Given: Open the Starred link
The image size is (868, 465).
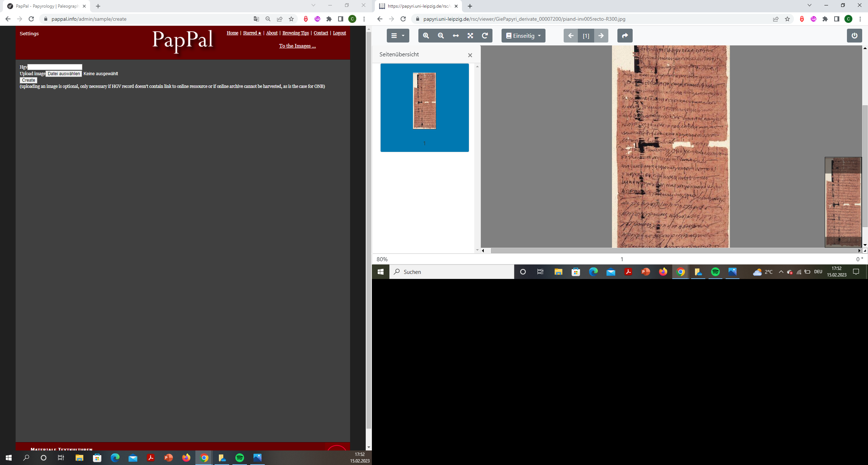Looking at the screenshot, I should click(252, 33).
